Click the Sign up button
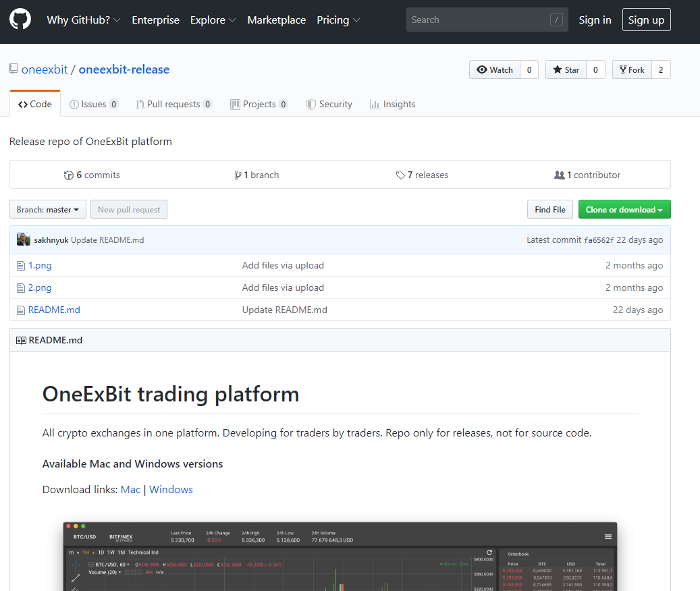The width and height of the screenshot is (700, 591). [647, 20]
